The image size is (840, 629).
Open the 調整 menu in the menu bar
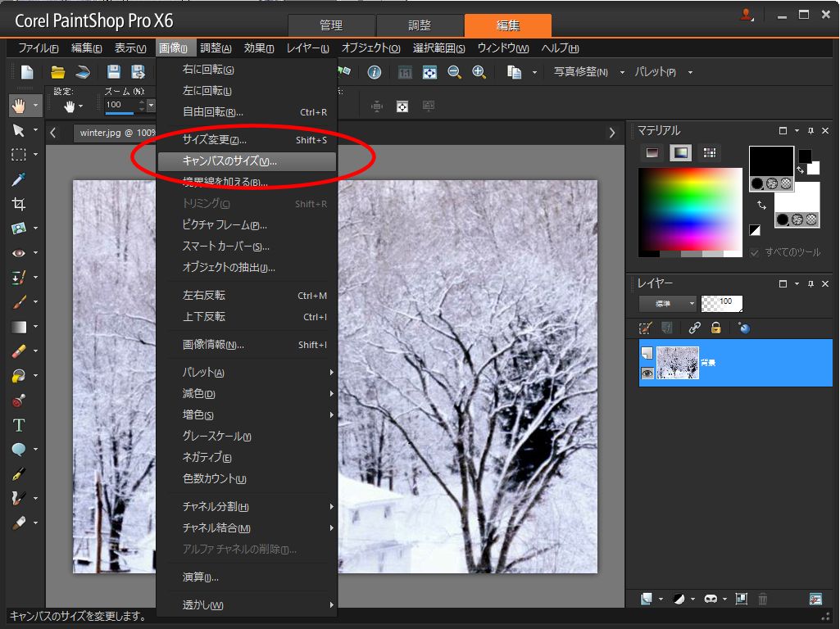tap(216, 48)
